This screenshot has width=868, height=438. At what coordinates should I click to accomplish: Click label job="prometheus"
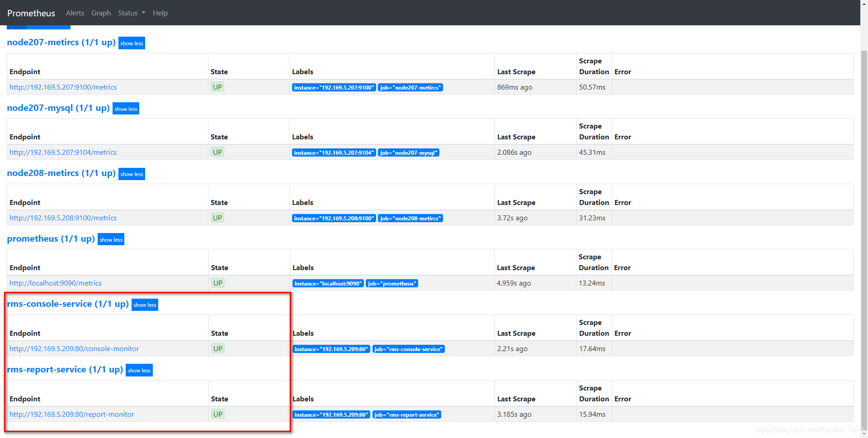coord(392,284)
